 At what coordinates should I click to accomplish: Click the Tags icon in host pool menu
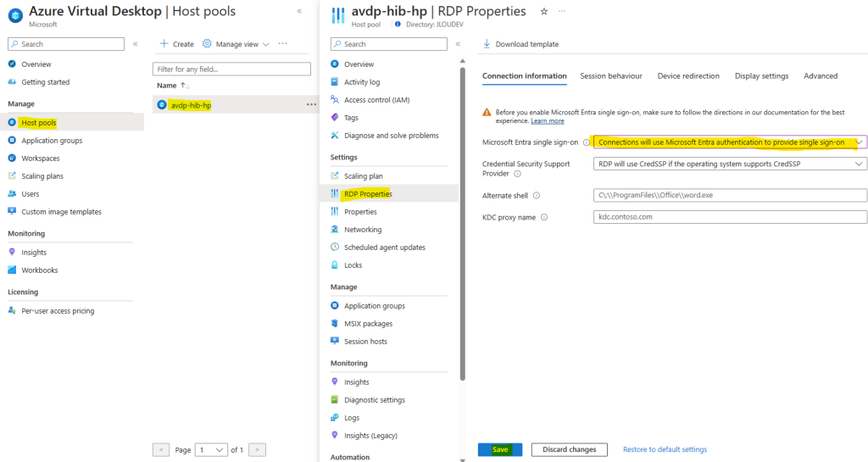click(x=334, y=117)
